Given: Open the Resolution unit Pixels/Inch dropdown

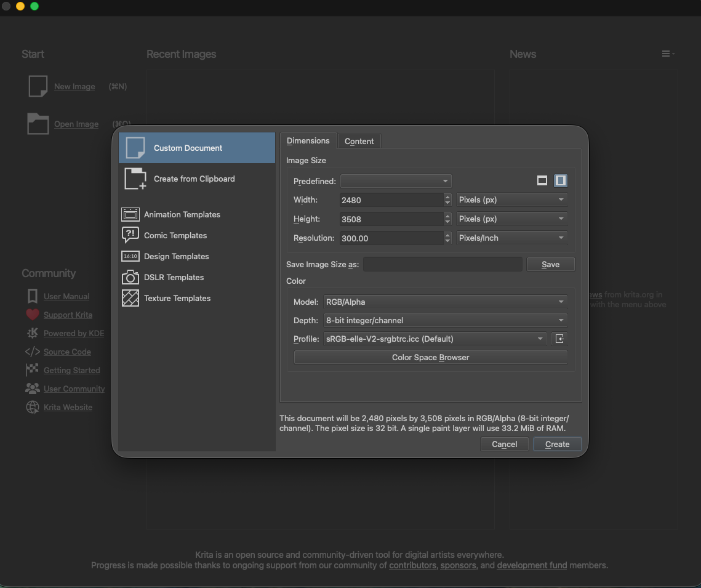Looking at the screenshot, I should [512, 238].
